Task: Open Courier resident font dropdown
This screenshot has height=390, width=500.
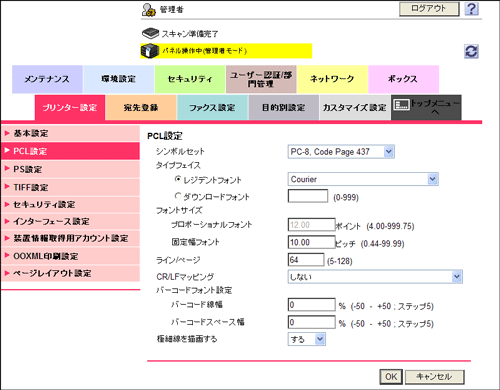Action: click(x=363, y=179)
